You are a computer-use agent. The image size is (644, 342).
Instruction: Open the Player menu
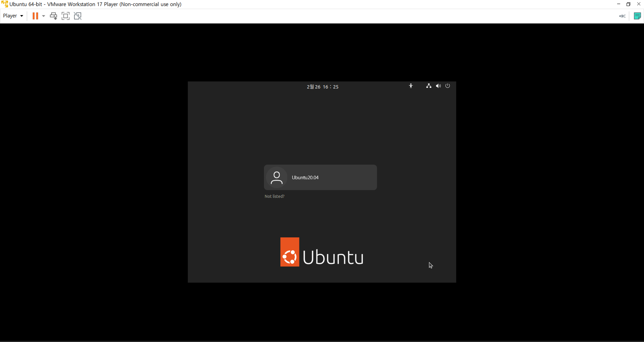point(13,16)
